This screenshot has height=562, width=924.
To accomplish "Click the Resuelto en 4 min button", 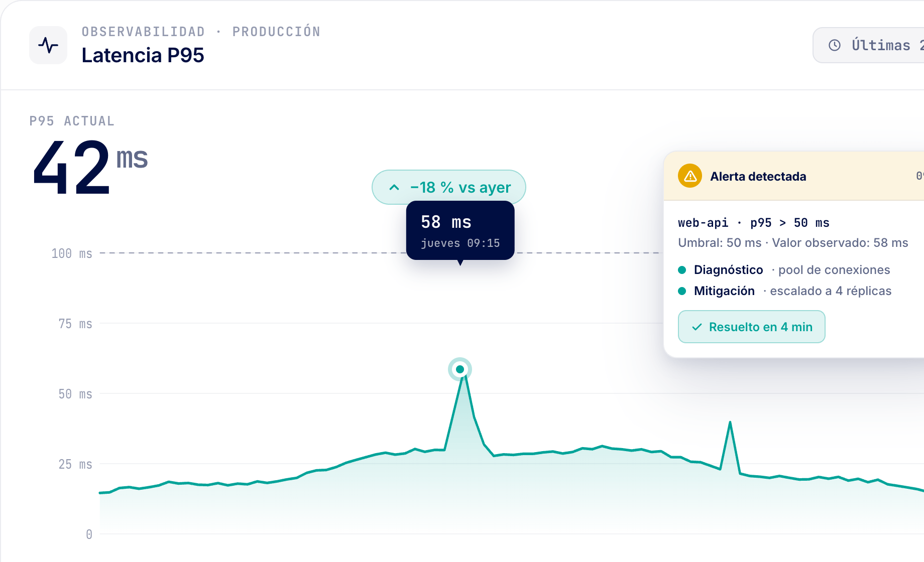I will (751, 327).
